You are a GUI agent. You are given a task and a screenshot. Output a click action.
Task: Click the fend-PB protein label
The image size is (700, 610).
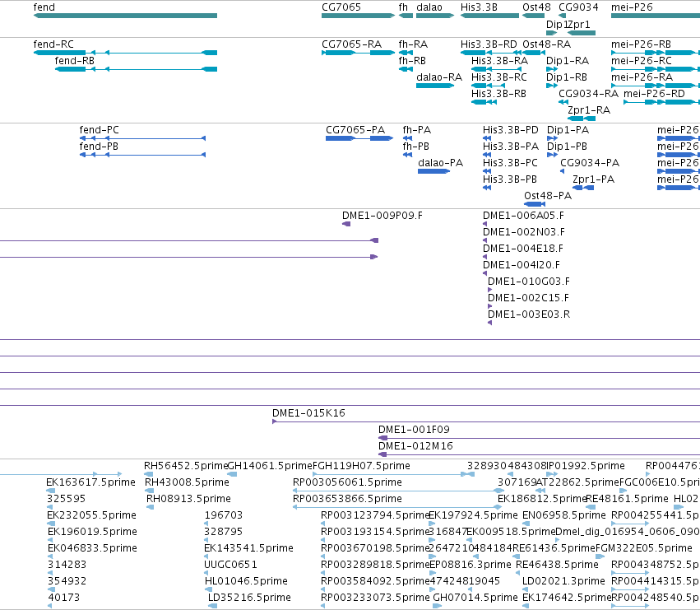pyautogui.click(x=99, y=147)
